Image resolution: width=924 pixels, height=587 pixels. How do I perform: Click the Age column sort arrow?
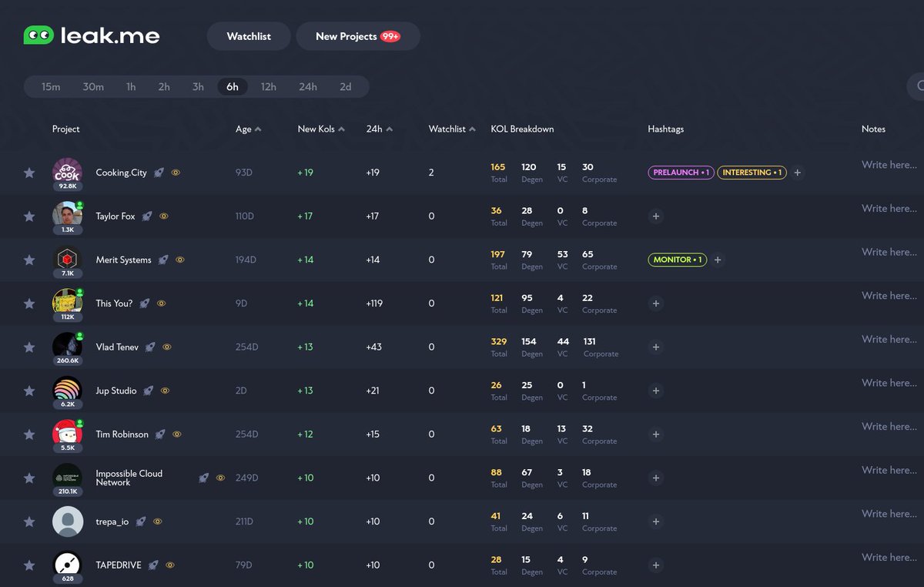click(x=258, y=129)
